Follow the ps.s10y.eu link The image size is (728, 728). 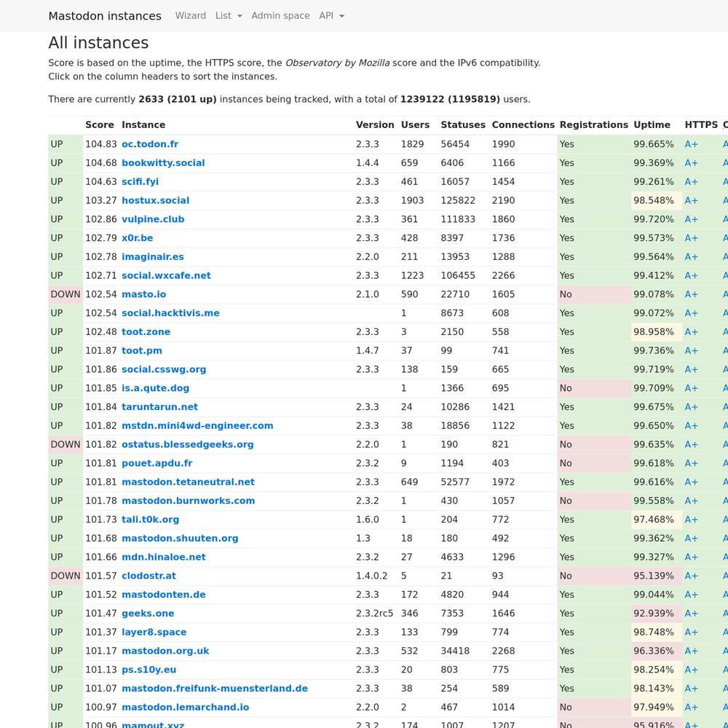[x=149, y=670]
